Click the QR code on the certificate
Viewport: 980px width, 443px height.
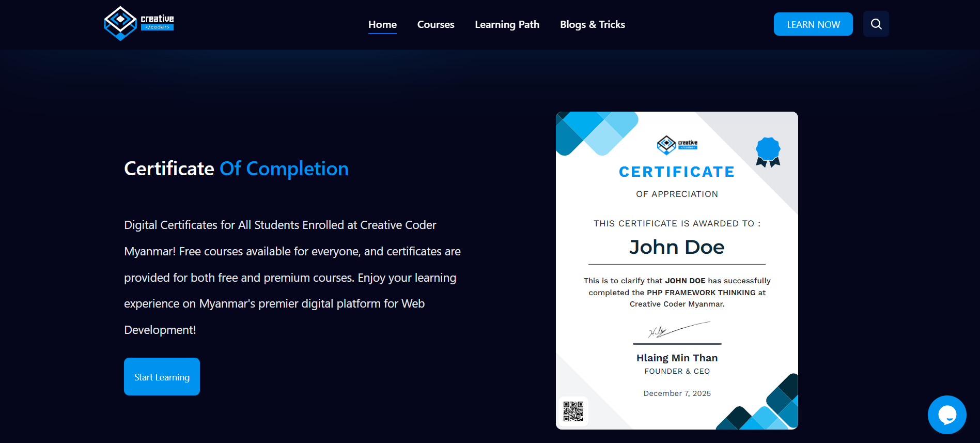point(573,411)
